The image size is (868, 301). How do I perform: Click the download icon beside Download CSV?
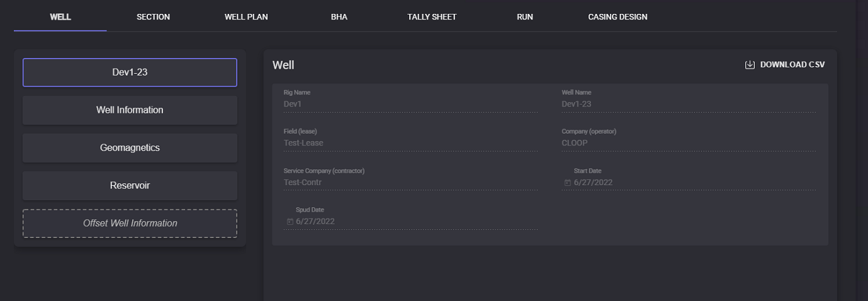click(x=750, y=65)
